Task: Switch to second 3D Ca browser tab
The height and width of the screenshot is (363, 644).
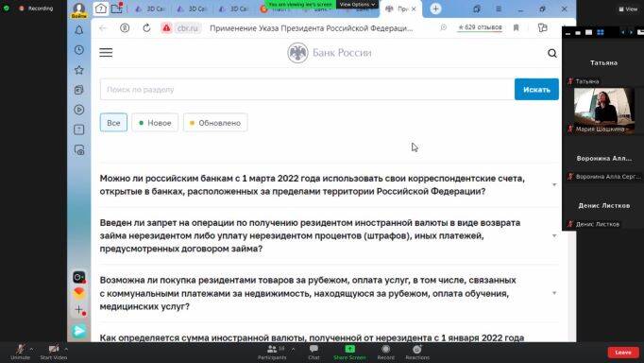Action: coord(192,9)
